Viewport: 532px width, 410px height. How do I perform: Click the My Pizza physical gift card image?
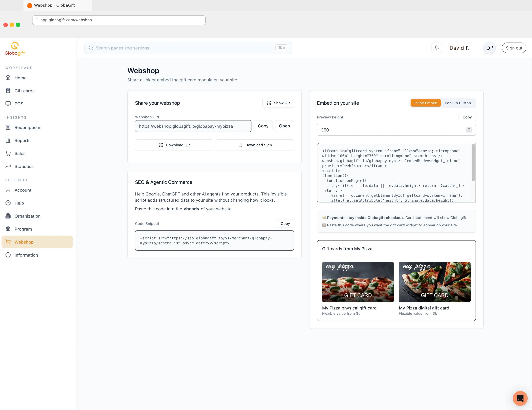pos(358,282)
